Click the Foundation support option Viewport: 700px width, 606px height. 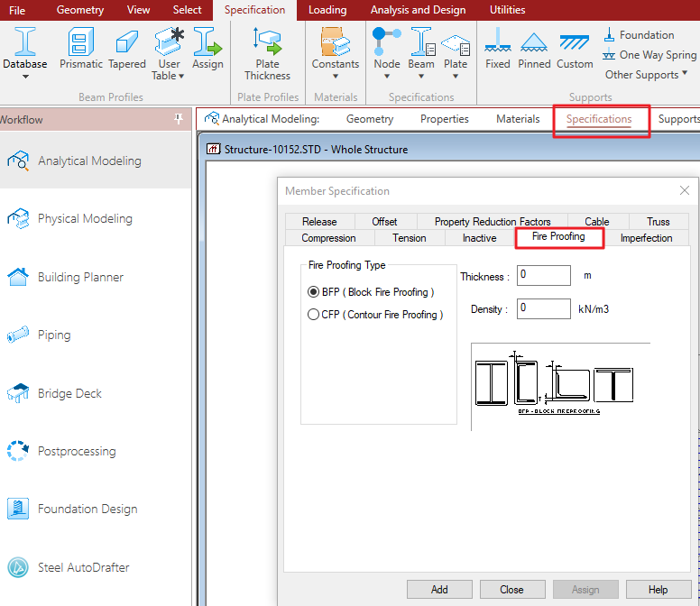(639, 35)
